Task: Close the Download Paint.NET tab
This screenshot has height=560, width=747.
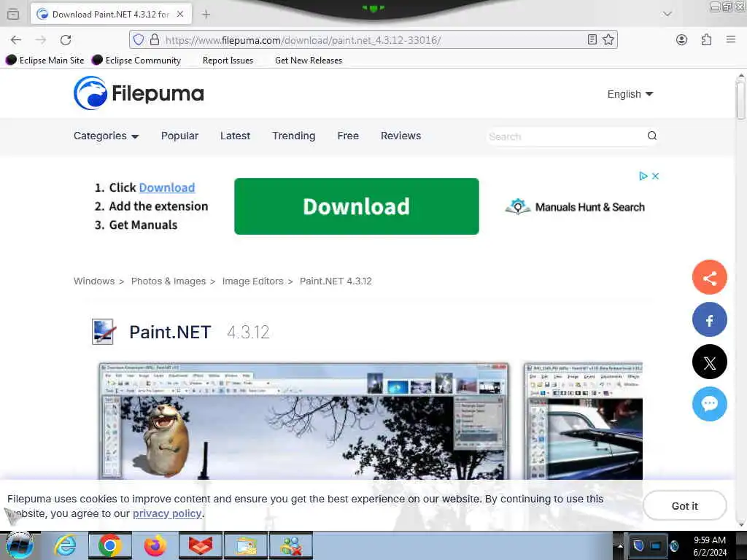Action: [180, 15]
